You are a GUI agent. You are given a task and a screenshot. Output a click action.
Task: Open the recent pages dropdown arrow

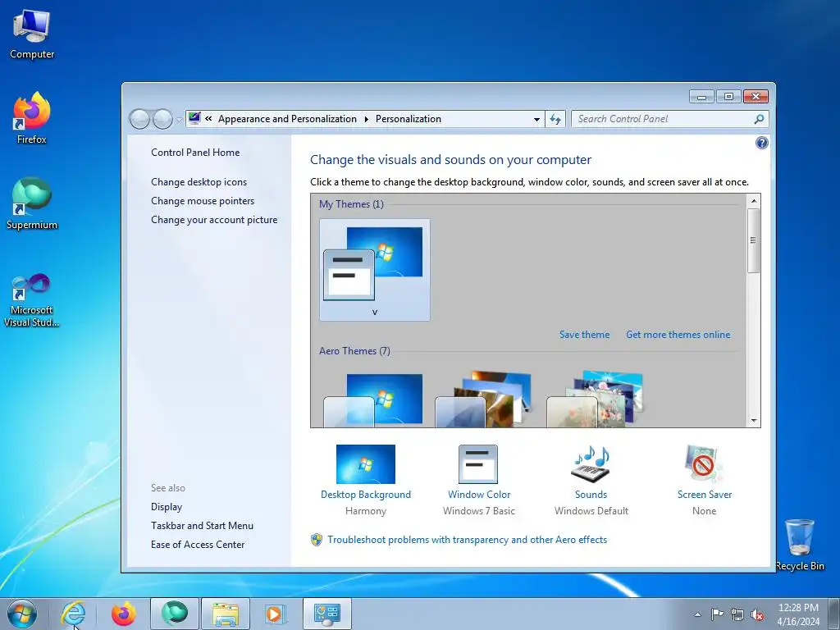coord(179,120)
